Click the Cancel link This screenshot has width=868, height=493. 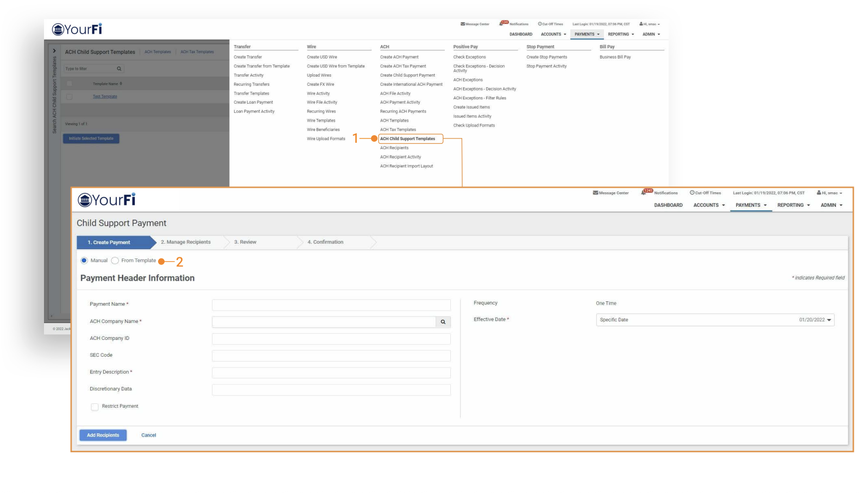coord(149,435)
